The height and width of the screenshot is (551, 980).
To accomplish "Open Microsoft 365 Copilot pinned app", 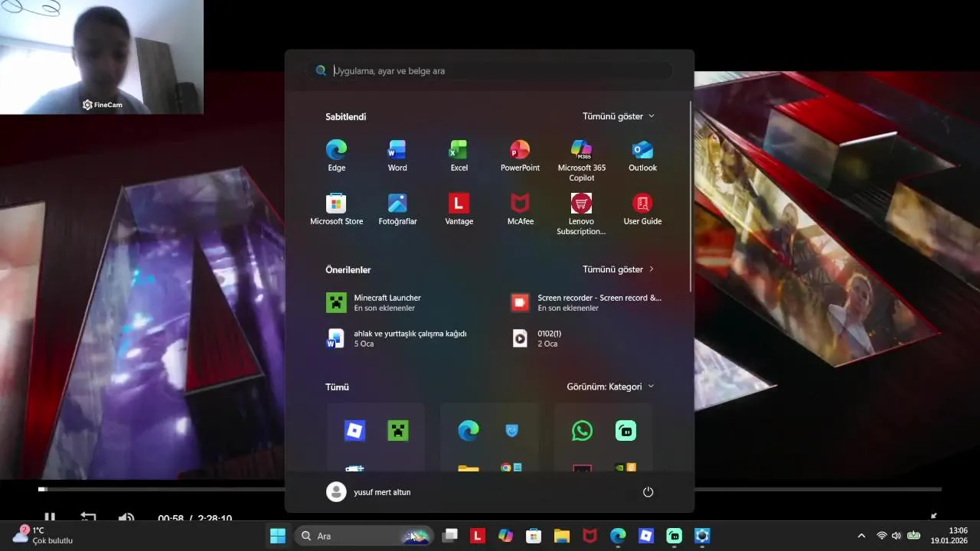I will [x=581, y=160].
